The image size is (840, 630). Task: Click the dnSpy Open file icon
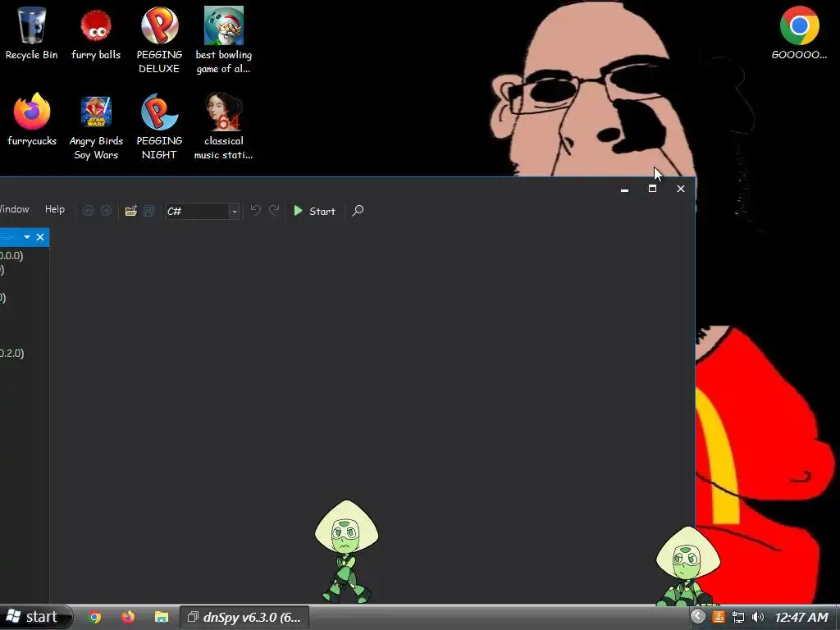coord(130,211)
